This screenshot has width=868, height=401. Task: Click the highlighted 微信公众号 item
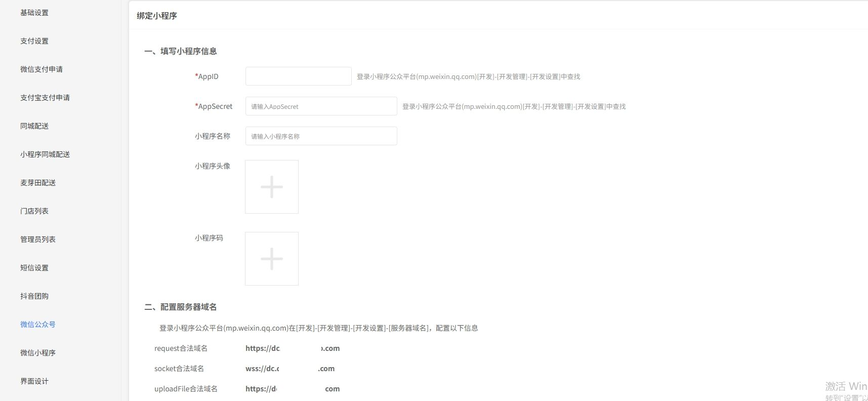pos(38,325)
